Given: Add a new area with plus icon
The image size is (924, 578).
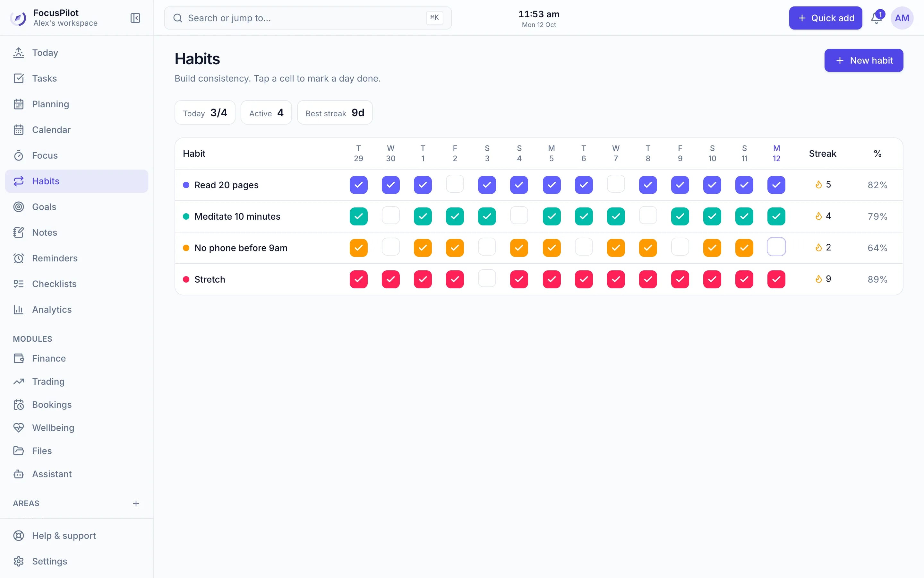Looking at the screenshot, I should [136, 504].
